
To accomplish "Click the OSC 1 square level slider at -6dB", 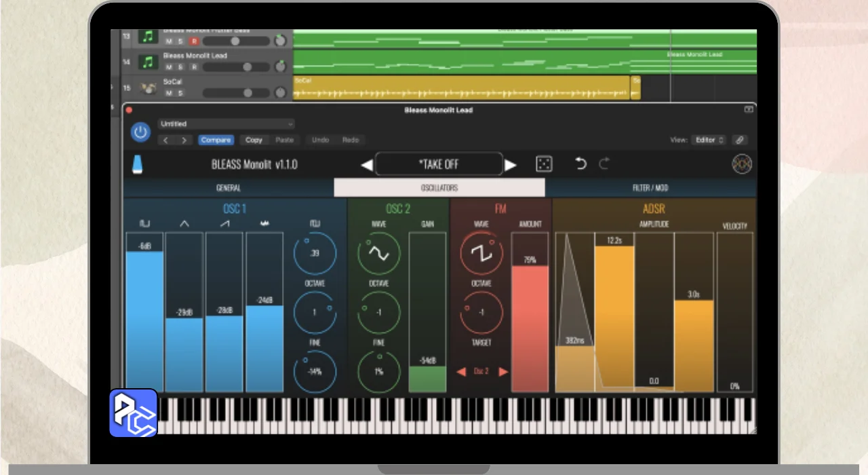I will tap(144, 312).
